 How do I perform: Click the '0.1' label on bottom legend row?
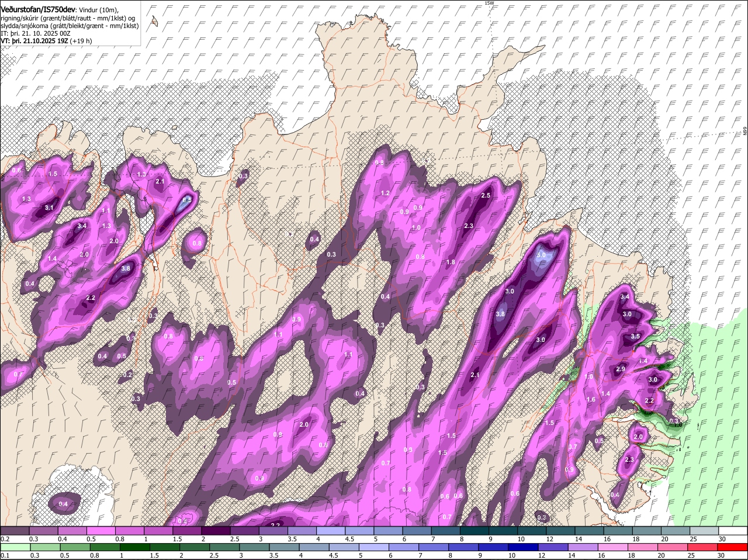(x=5, y=555)
